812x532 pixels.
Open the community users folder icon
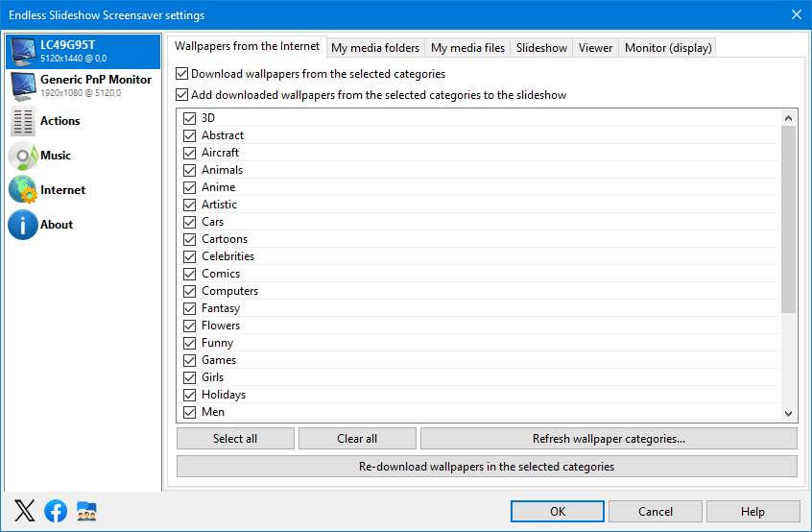coord(86,511)
